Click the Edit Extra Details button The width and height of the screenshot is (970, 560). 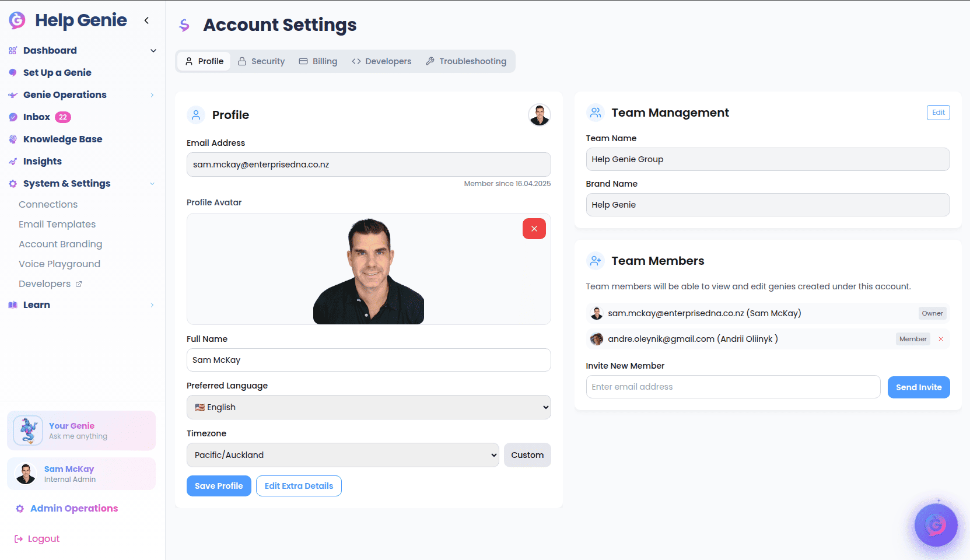[299, 486]
